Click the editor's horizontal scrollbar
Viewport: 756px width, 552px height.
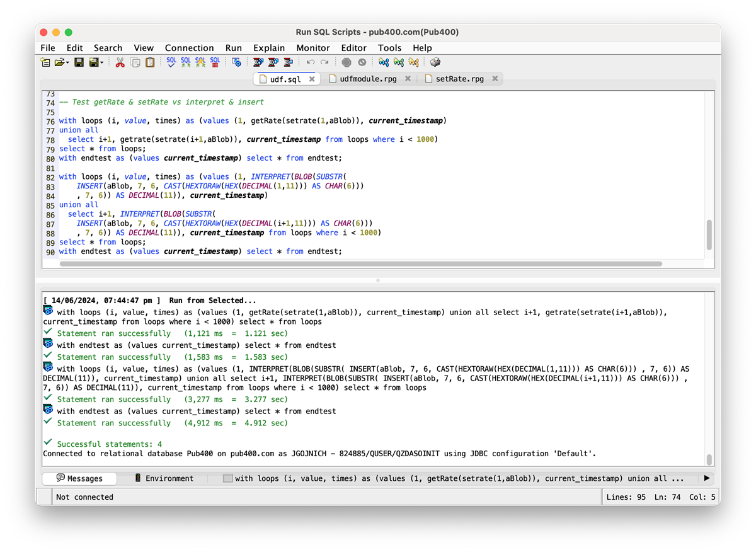coord(360,263)
